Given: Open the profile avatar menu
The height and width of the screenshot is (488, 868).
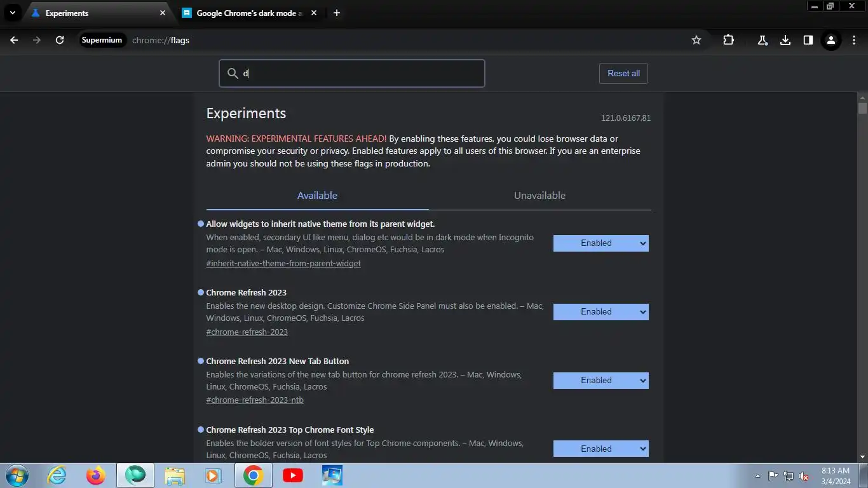Looking at the screenshot, I should coord(831,40).
